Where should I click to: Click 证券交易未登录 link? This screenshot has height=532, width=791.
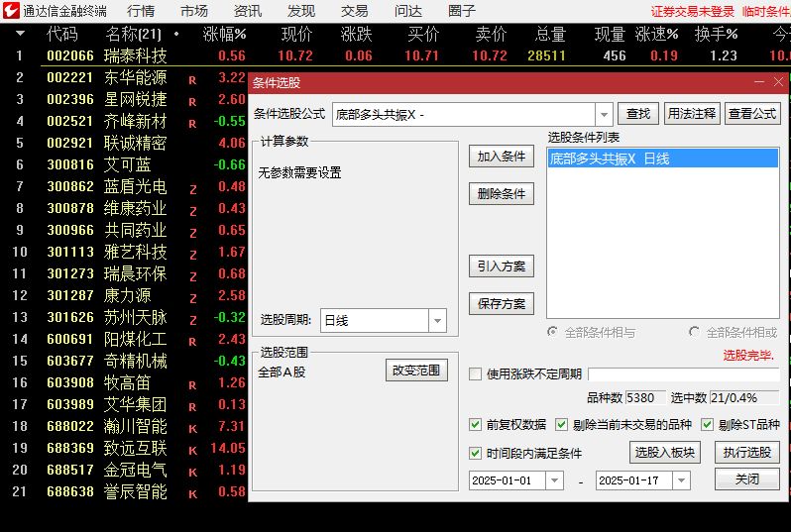[x=692, y=11]
